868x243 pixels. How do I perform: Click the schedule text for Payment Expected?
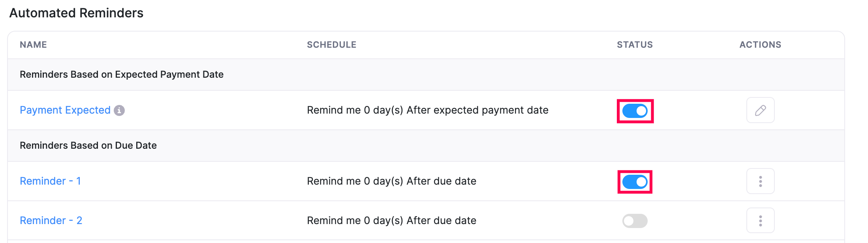[x=428, y=110]
